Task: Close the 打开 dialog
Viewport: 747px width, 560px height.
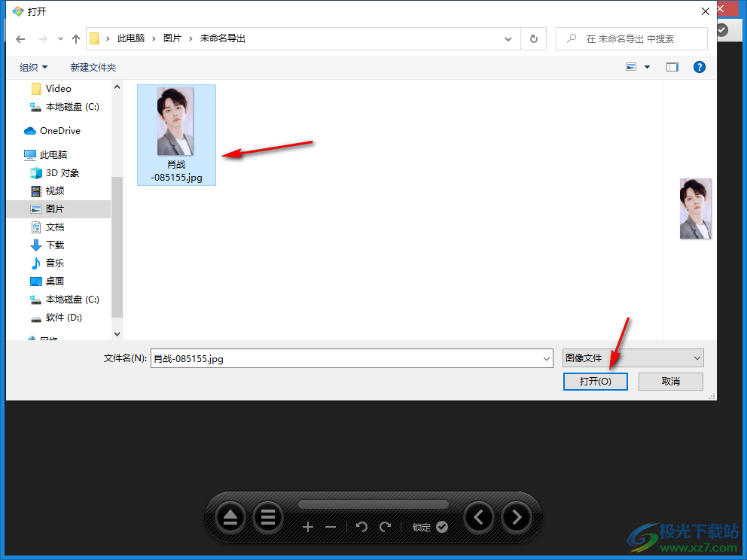Action: click(x=705, y=11)
